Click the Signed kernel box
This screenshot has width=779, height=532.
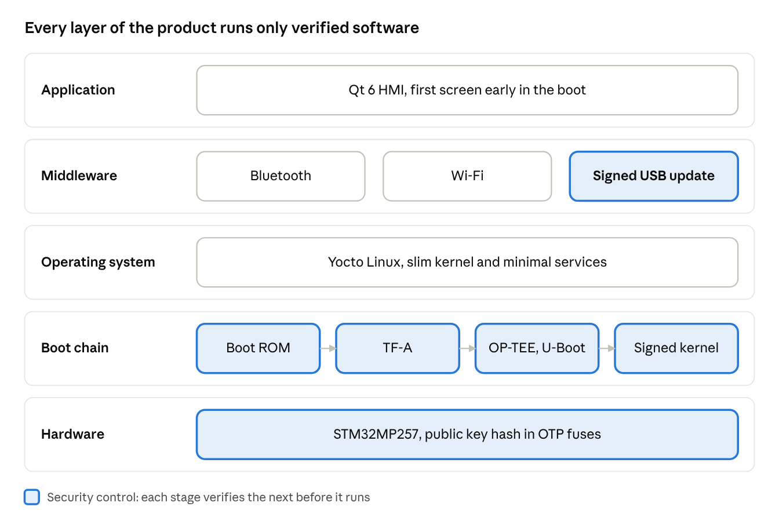point(676,348)
